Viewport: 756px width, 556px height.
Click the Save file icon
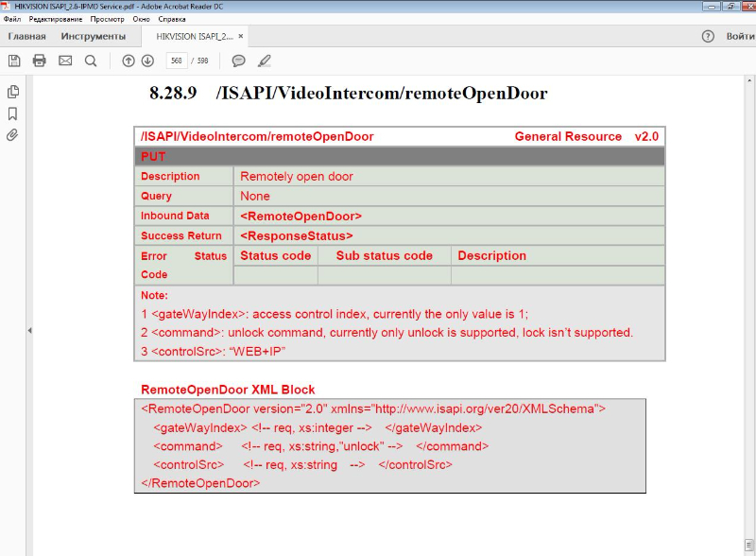(x=14, y=61)
